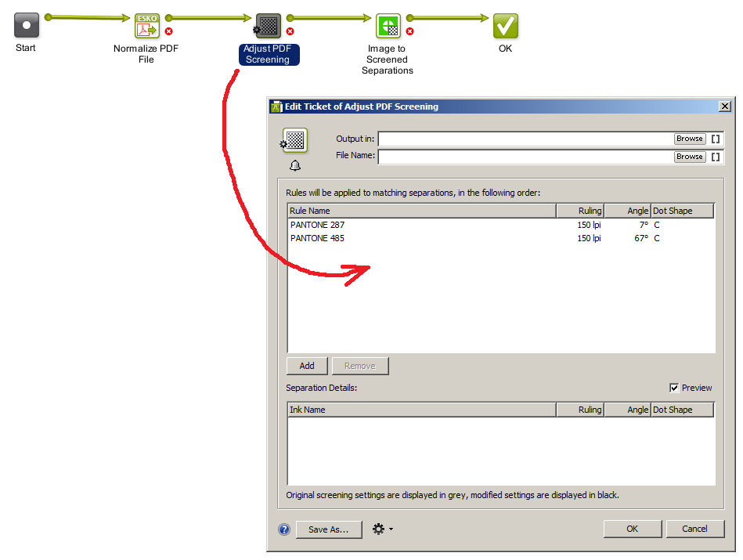Browse for the File Name value
Image resolution: width=743 pixels, height=560 pixels.
pyautogui.click(x=690, y=157)
